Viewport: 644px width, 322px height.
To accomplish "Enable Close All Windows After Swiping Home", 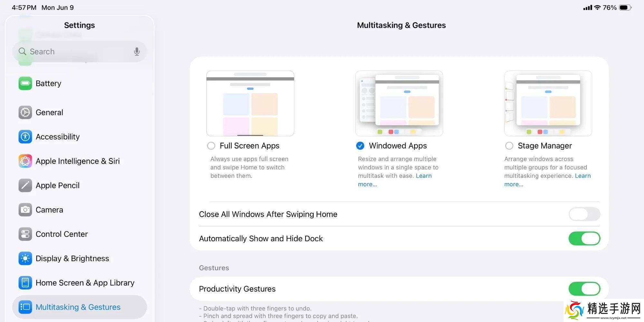I will point(584,214).
